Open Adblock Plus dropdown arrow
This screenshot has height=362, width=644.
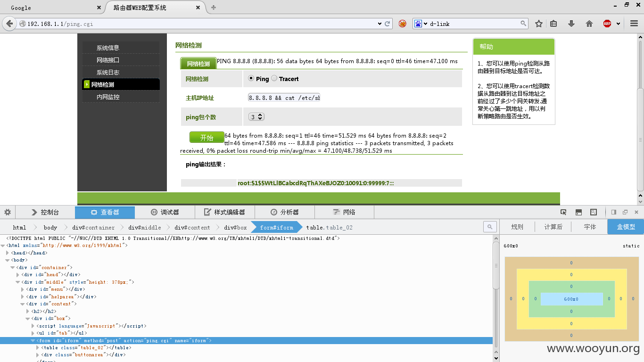click(618, 24)
